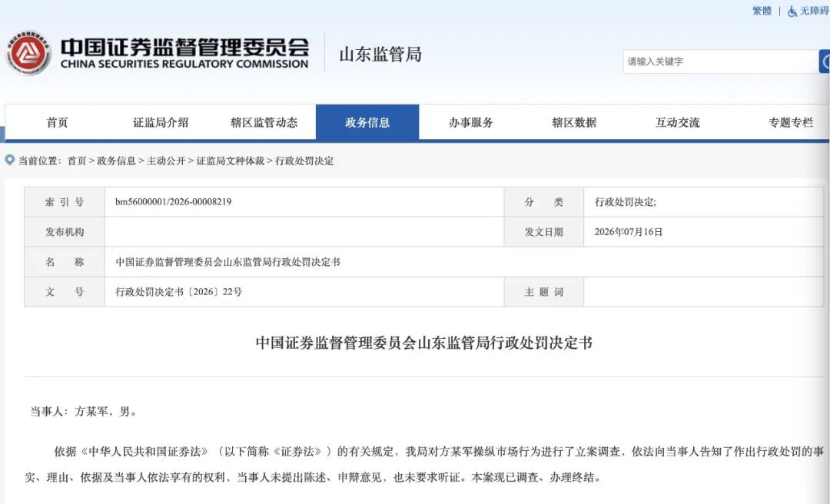Select the 政务信息 navigation tab
This screenshot has height=504, width=830.
tap(367, 122)
